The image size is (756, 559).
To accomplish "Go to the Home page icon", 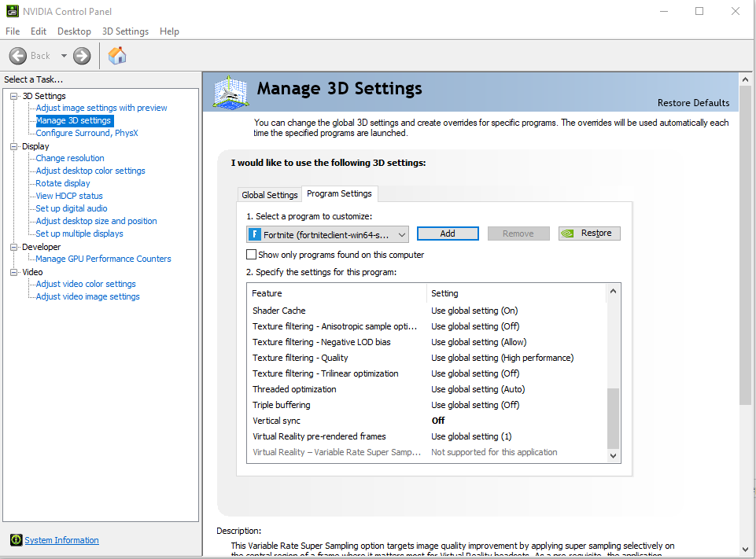I will 117,56.
